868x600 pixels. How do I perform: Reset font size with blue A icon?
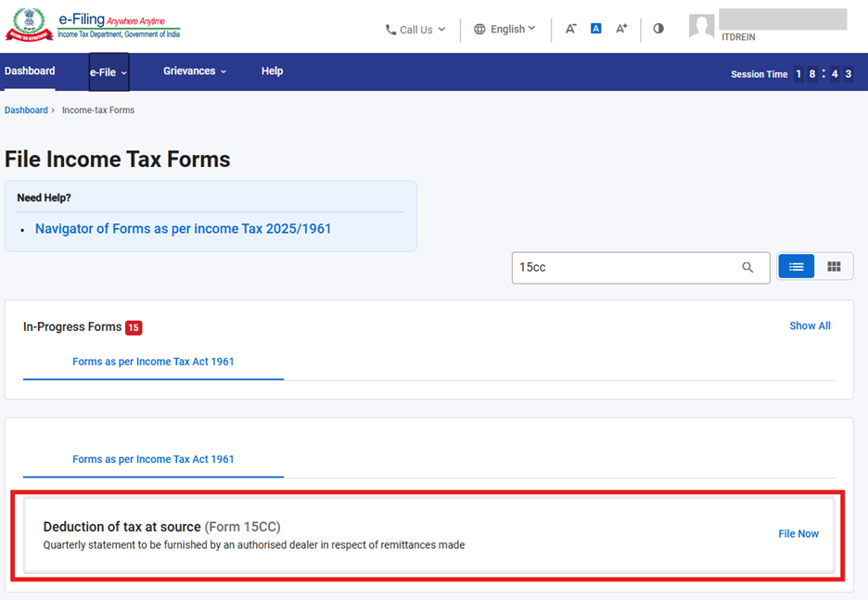(x=595, y=29)
